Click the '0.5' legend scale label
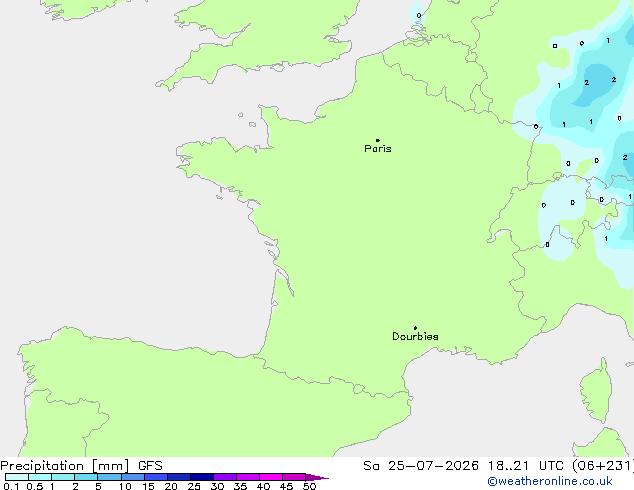This screenshot has width=634, height=490. click(34, 486)
